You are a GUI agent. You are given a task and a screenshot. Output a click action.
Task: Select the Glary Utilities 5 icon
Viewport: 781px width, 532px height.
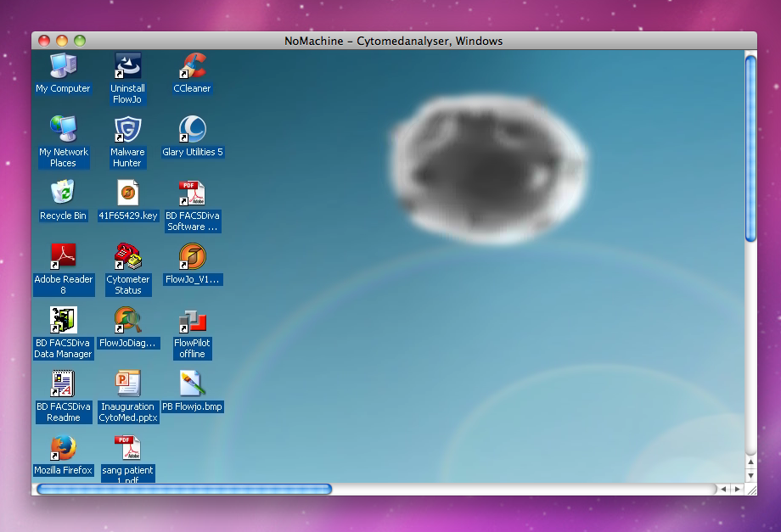pyautogui.click(x=192, y=129)
